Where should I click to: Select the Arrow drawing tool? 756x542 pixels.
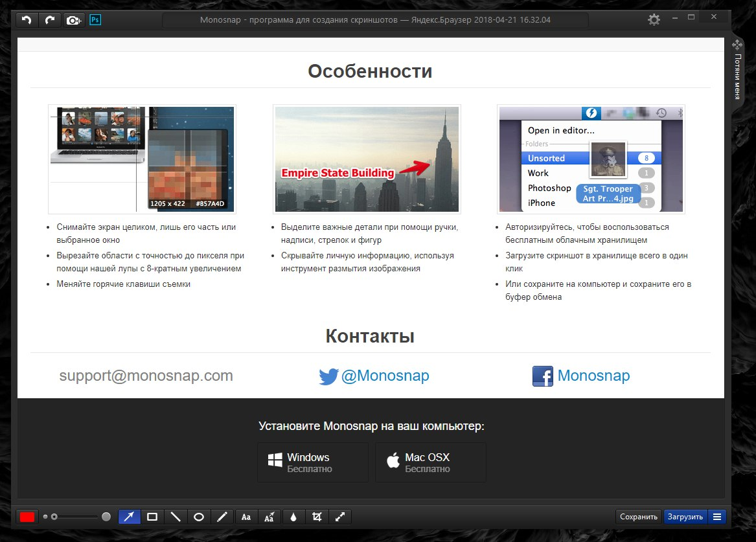[x=129, y=517]
